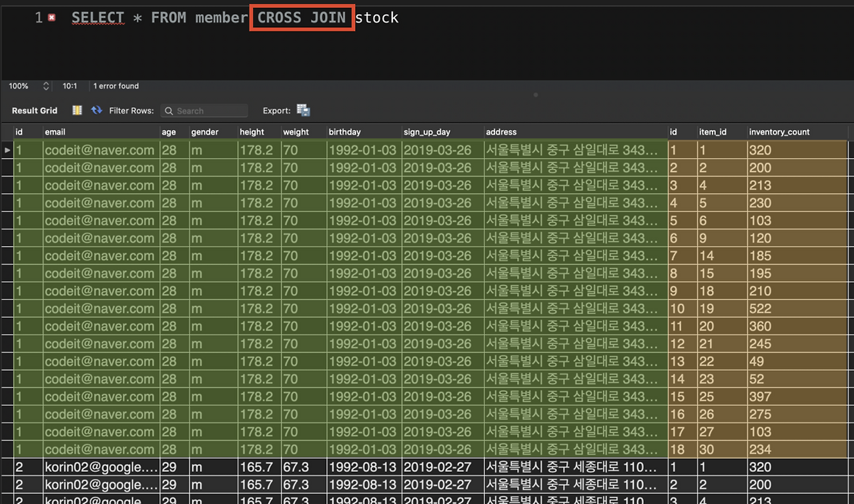Click the FROM keyword in the query
Screen dimensions: 854x504
coord(169,18)
